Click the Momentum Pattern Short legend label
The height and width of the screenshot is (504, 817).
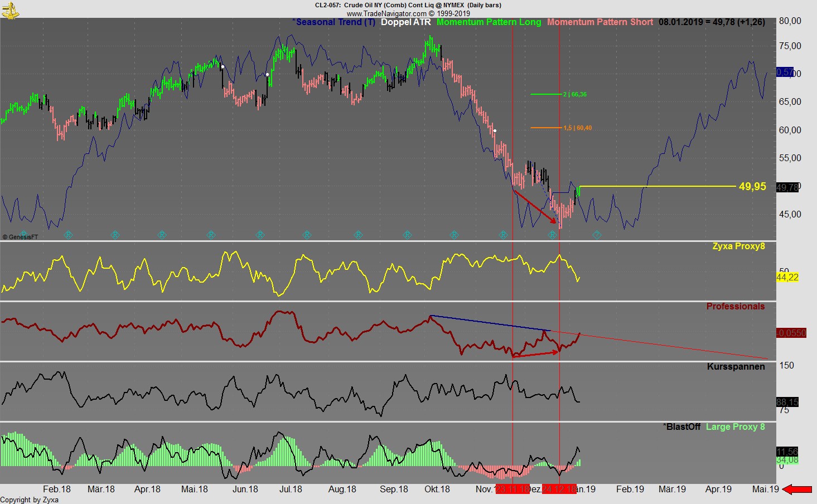pyautogui.click(x=600, y=22)
